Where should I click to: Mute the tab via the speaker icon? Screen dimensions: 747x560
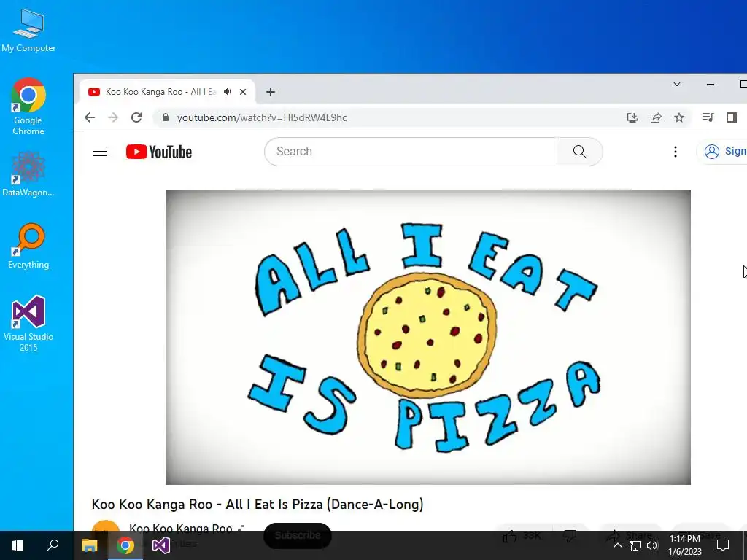tap(228, 91)
